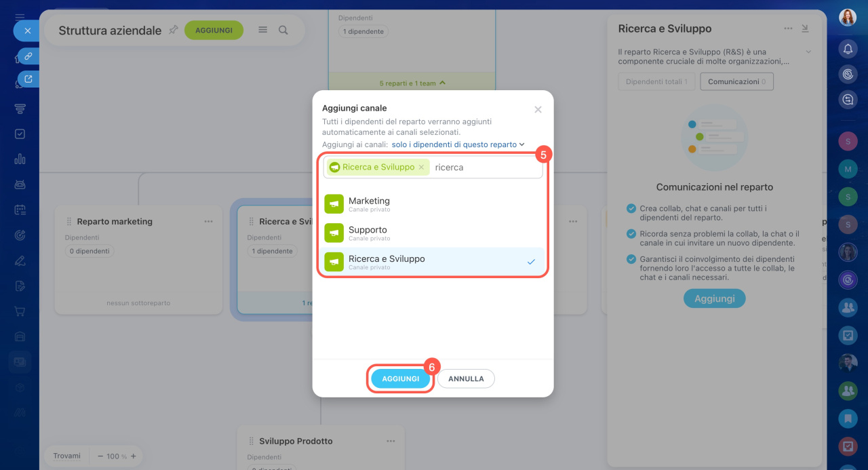Expand the department description chevron
The width and height of the screenshot is (868, 470).
(x=808, y=52)
